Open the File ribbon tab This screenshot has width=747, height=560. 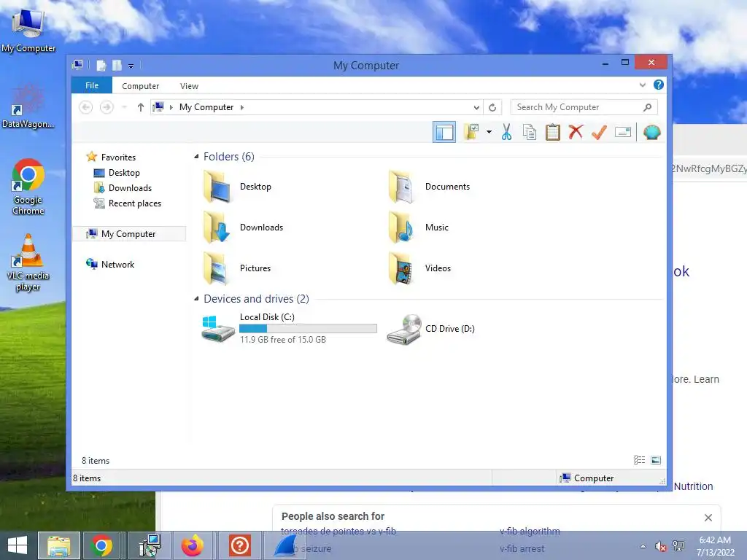click(x=92, y=85)
